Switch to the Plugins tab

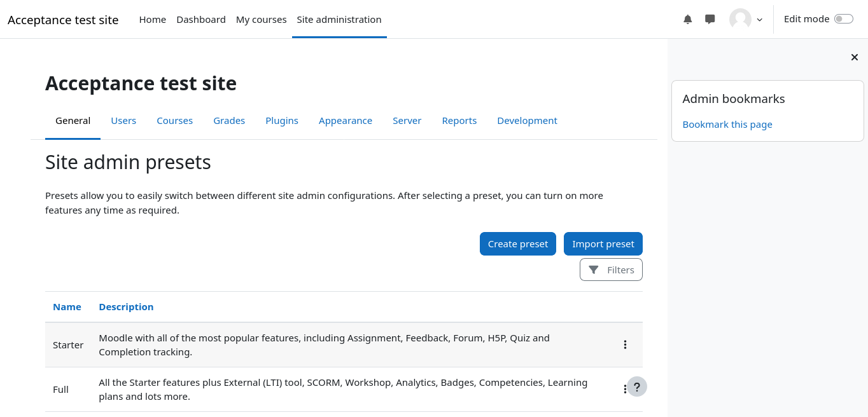(282, 121)
